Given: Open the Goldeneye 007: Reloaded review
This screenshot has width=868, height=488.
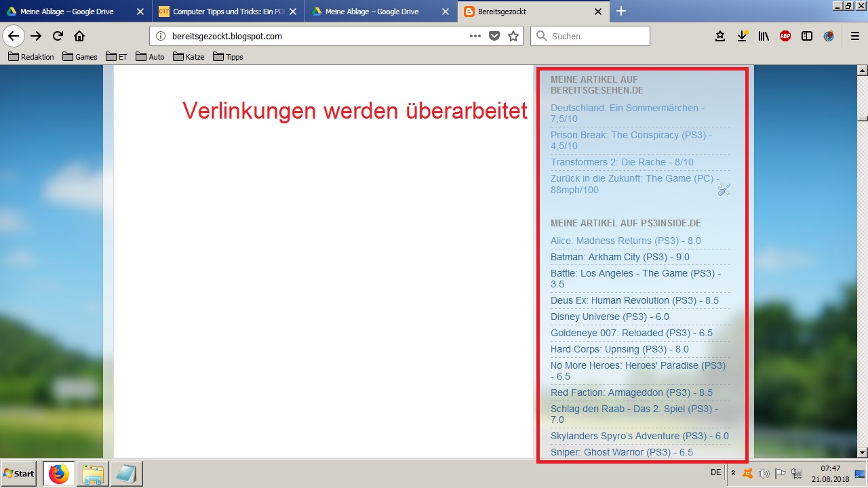Looking at the screenshot, I should point(631,333).
